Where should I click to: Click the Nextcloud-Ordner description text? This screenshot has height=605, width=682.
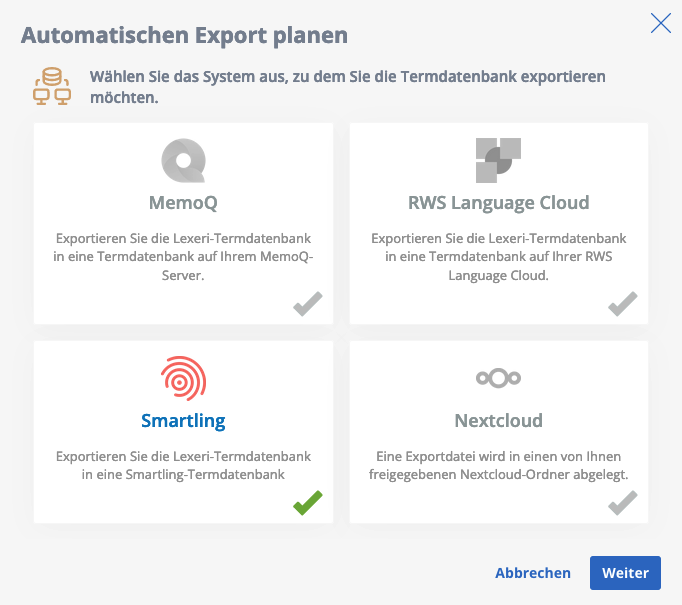pos(498,465)
